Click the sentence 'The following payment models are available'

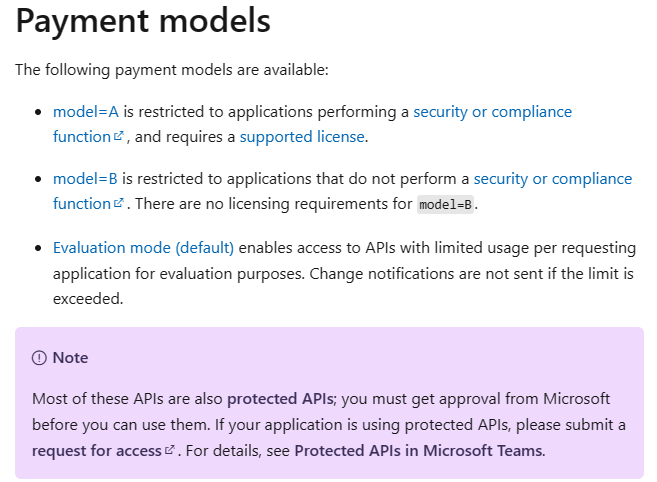pyautogui.click(x=172, y=70)
